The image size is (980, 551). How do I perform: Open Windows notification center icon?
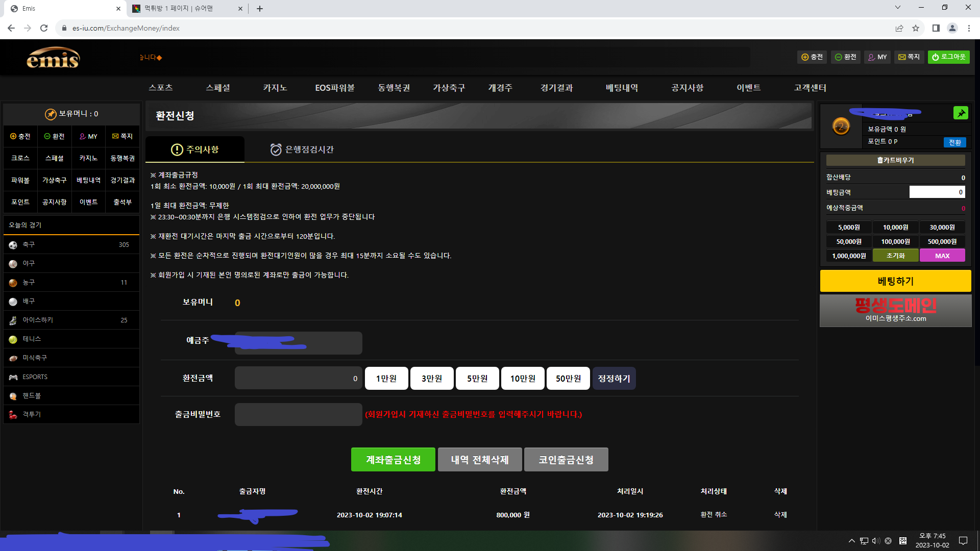963,541
